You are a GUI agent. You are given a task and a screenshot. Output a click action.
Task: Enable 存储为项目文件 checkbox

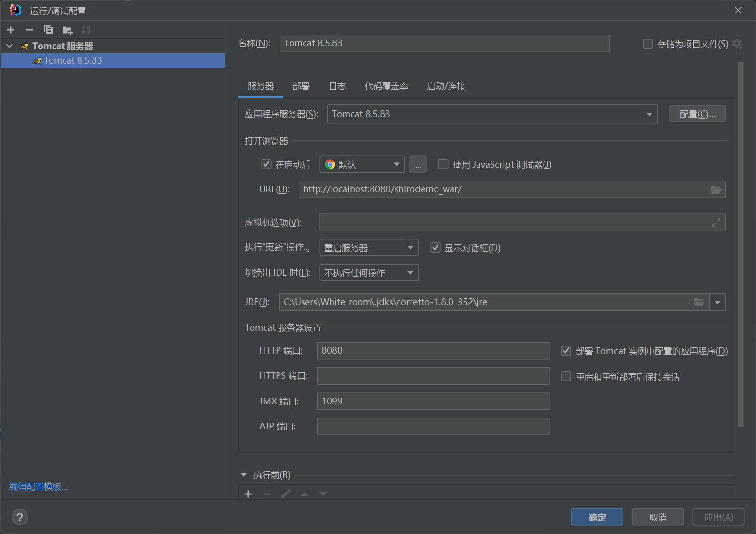648,44
